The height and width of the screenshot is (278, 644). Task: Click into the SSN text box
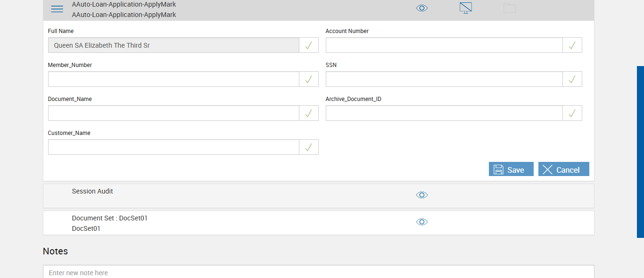444,79
